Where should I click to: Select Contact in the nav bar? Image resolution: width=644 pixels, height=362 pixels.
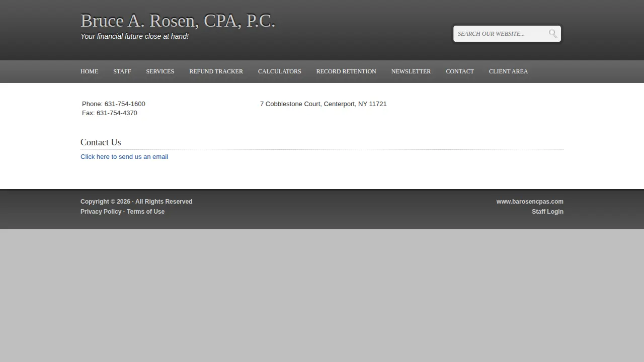460,71
